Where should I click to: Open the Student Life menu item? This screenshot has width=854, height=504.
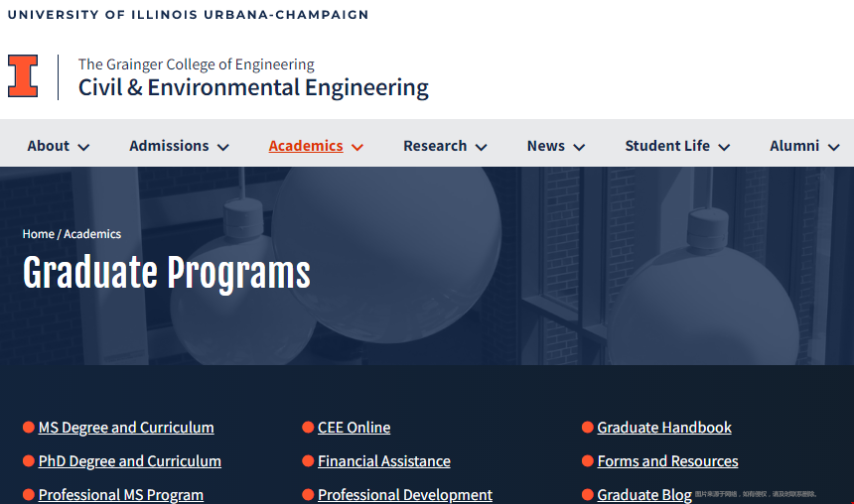pos(667,146)
